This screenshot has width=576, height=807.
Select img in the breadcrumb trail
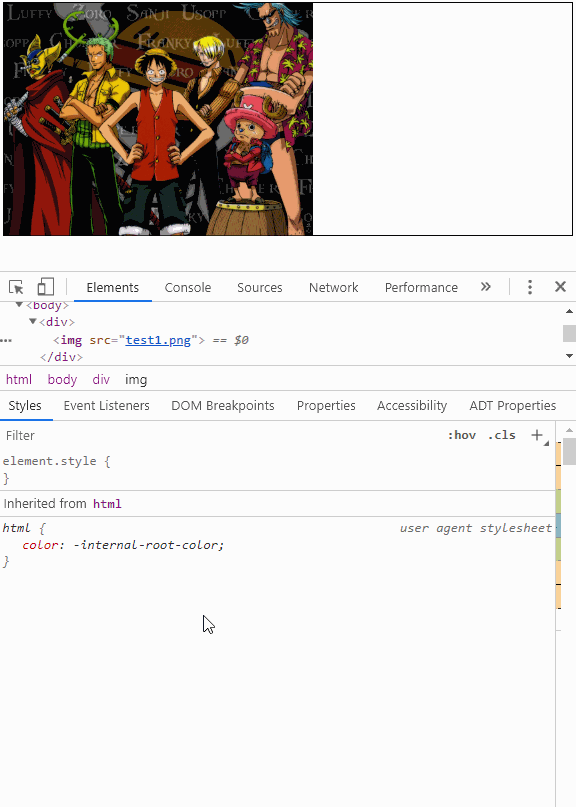[x=136, y=380]
